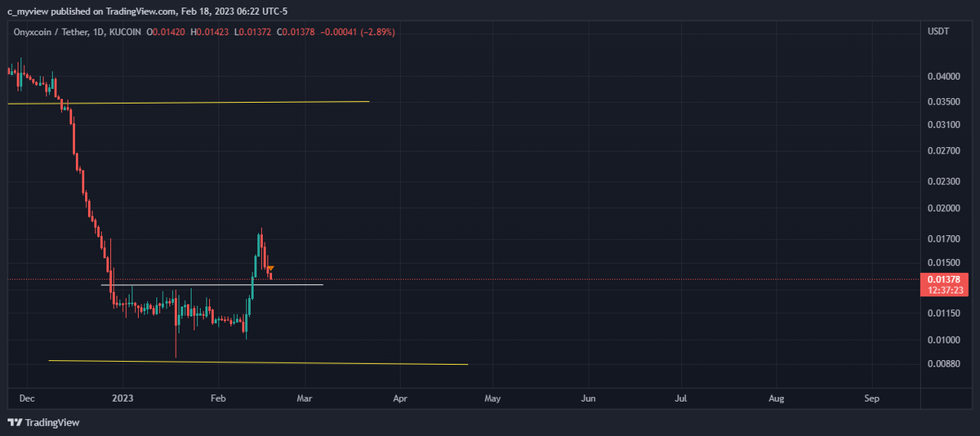Click the Apr time axis label

[x=400, y=398]
